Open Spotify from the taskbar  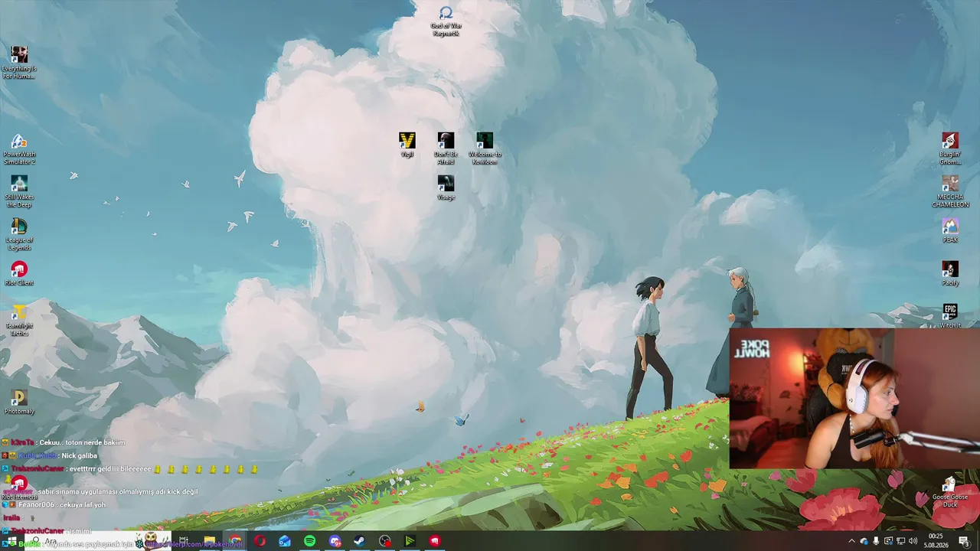point(309,541)
